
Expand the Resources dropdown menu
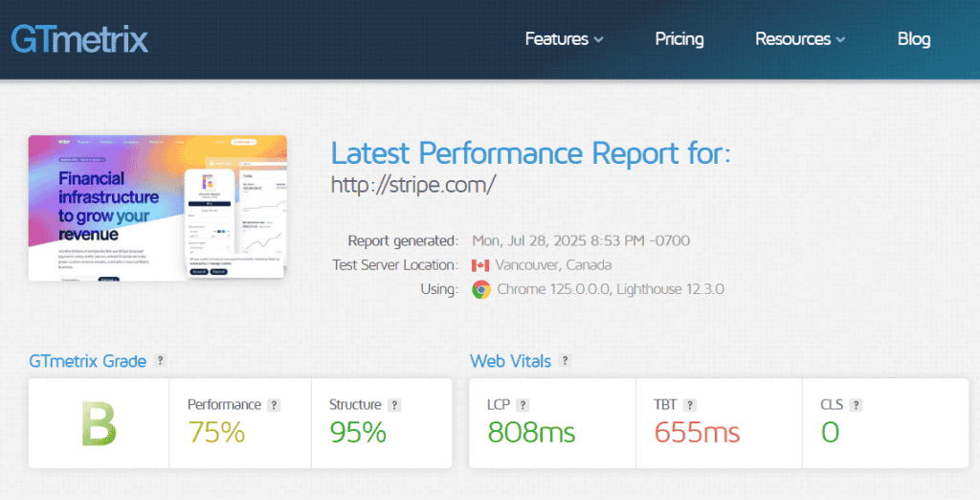(x=800, y=39)
